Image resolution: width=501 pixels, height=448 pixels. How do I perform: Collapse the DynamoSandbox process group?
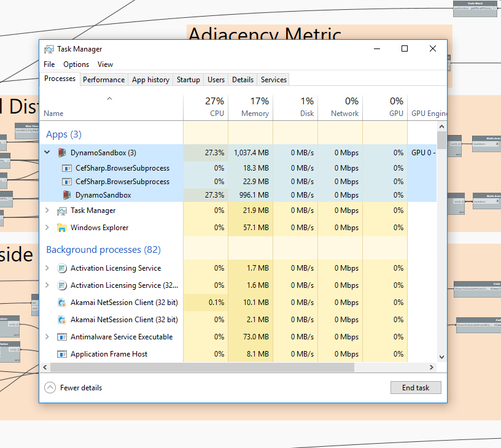47,152
